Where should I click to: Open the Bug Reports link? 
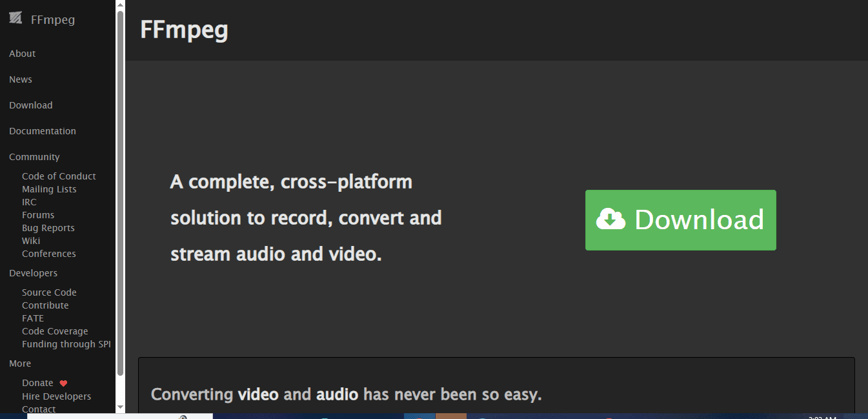click(48, 228)
